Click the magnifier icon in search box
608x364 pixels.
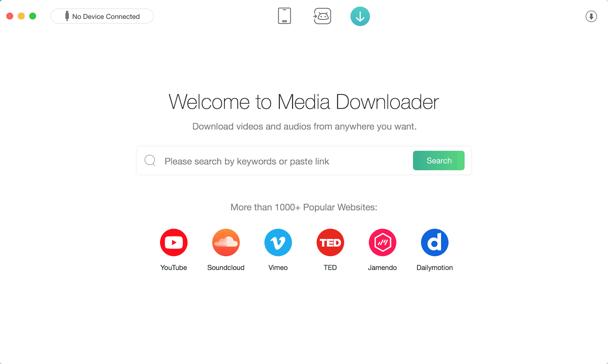(150, 161)
